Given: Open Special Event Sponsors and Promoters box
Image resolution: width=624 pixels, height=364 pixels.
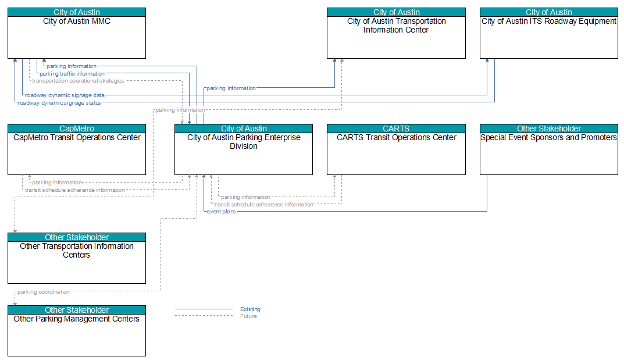Looking at the screenshot, I should pos(549,149).
